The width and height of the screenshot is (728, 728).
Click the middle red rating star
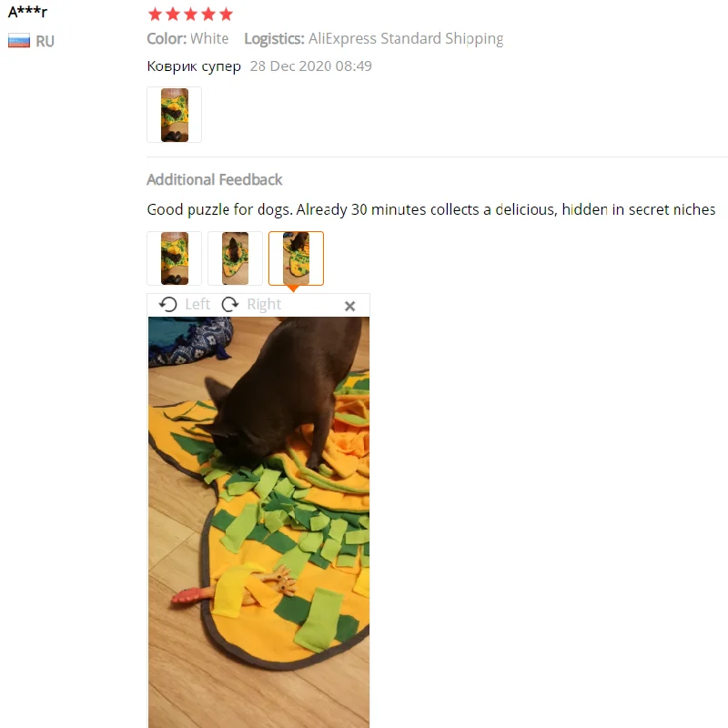[x=191, y=15]
